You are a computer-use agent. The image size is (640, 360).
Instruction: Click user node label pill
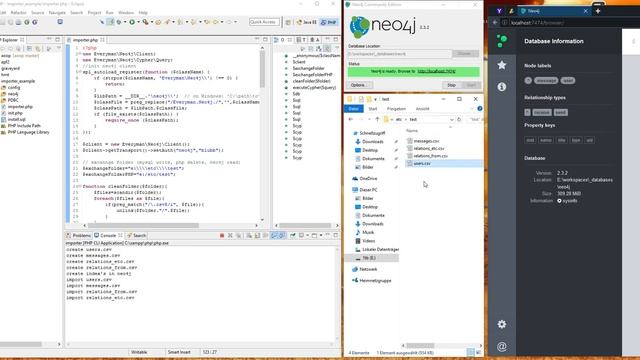coord(568,80)
